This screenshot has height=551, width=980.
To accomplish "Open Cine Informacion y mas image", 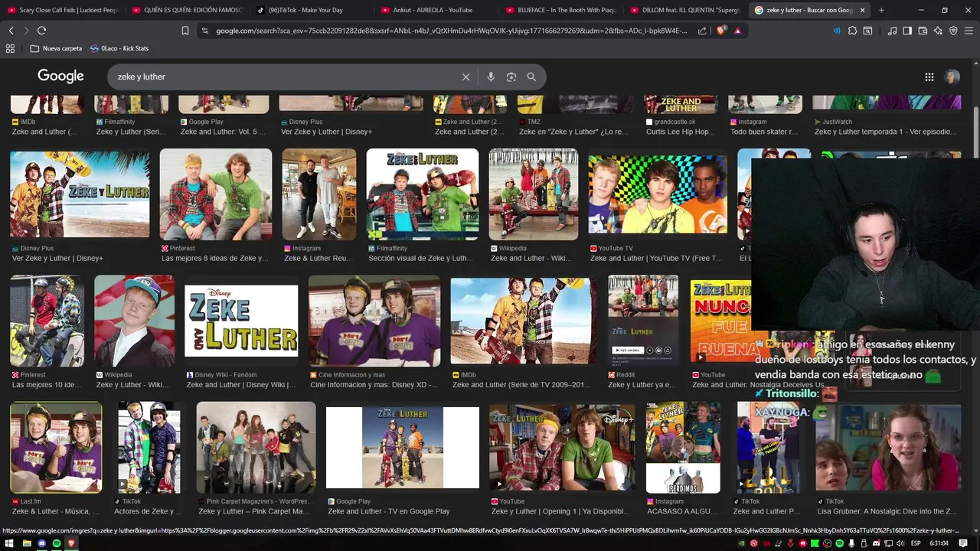I will [x=374, y=321].
